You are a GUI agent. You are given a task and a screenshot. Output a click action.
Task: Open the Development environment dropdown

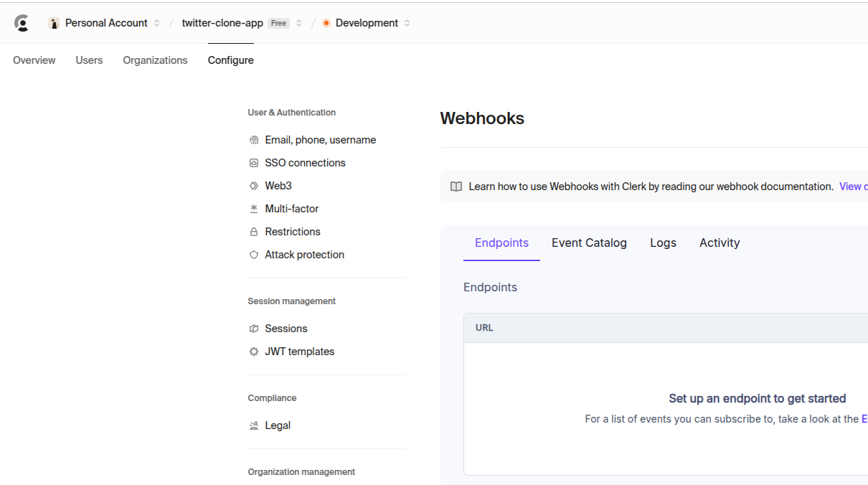click(408, 22)
